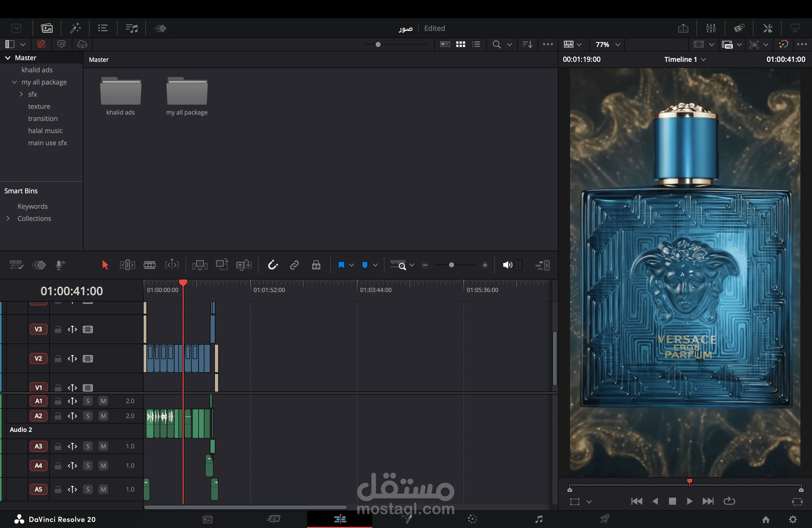The height and width of the screenshot is (528, 812).
Task: Open the Keywords smart bin
Action: click(33, 206)
